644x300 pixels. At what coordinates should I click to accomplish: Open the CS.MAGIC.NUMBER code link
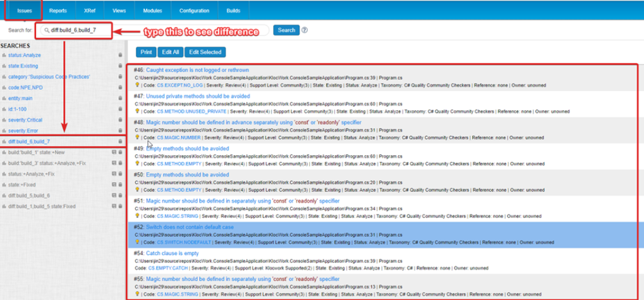(x=179, y=138)
